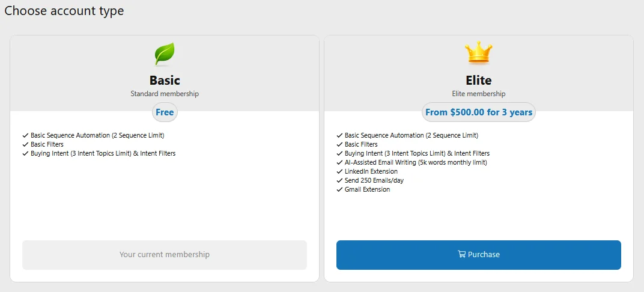Click the Your current membership button
The image size is (644, 292).
(x=165, y=255)
